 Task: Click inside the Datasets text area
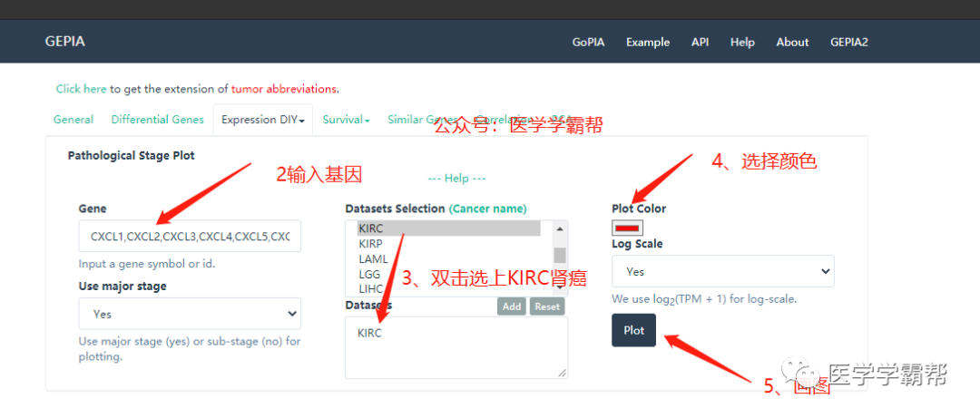tap(456, 347)
